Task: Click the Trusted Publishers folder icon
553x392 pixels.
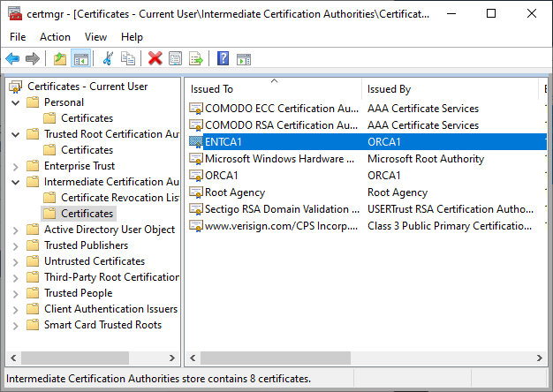Action: (33, 245)
